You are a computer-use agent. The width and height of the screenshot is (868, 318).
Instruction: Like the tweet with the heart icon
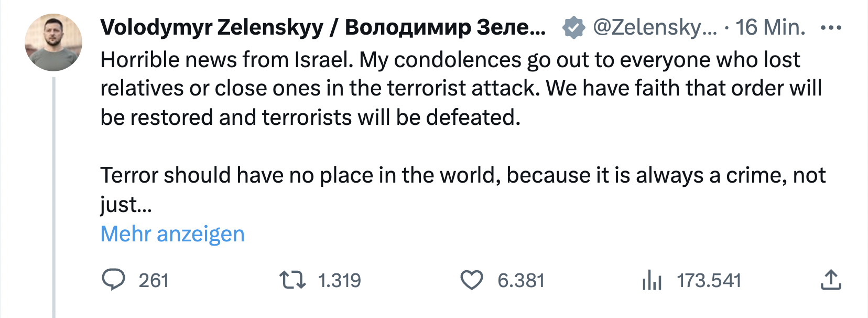pyautogui.click(x=471, y=280)
